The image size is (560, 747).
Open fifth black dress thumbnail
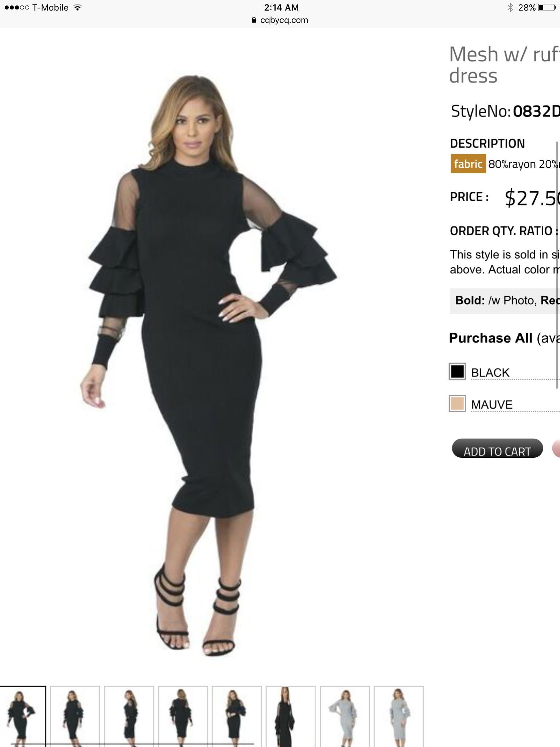pyautogui.click(x=237, y=716)
